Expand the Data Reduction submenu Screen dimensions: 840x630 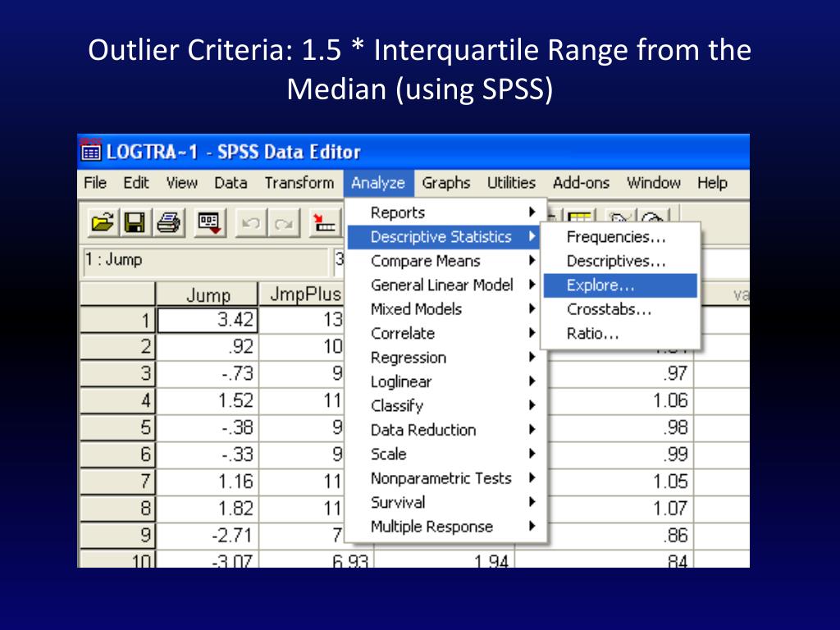tap(446, 430)
